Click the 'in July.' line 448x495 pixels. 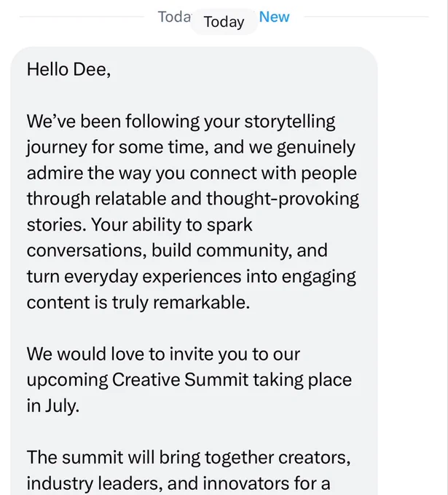click(52, 406)
